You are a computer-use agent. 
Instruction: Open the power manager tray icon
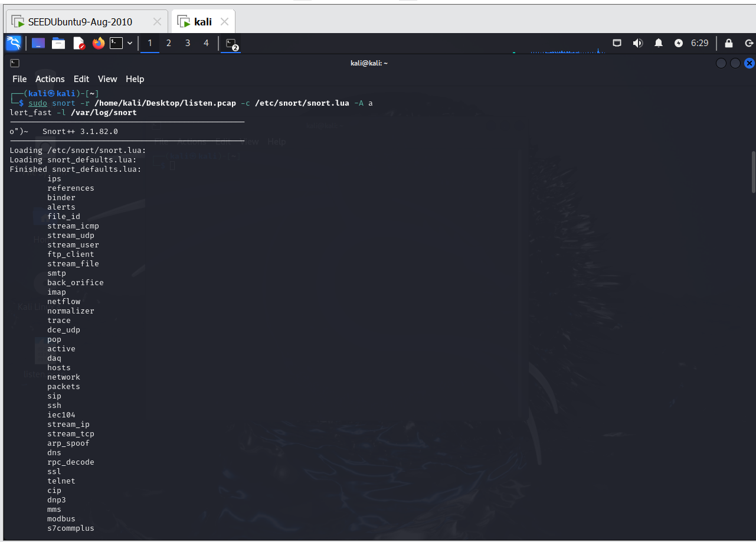pyautogui.click(x=679, y=43)
